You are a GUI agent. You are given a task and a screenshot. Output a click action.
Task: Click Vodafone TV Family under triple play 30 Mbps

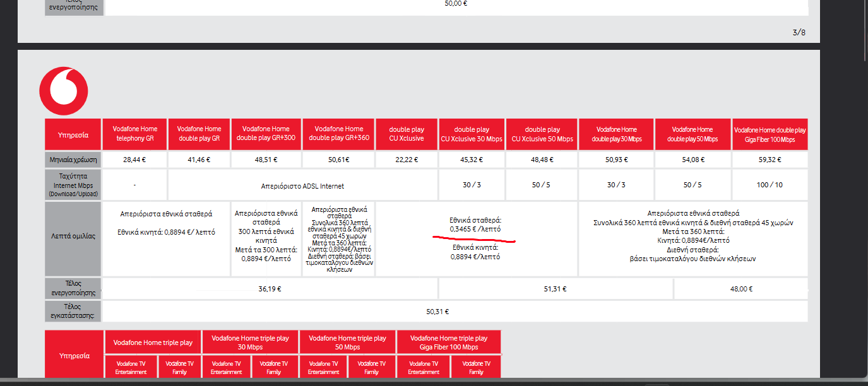coord(274,367)
